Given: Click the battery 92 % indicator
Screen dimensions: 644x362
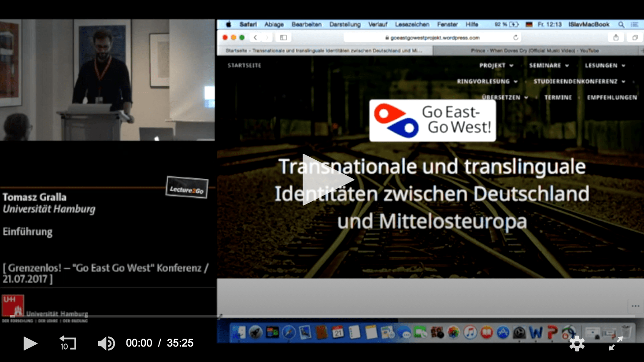Looking at the screenshot, I should click(507, 24).
